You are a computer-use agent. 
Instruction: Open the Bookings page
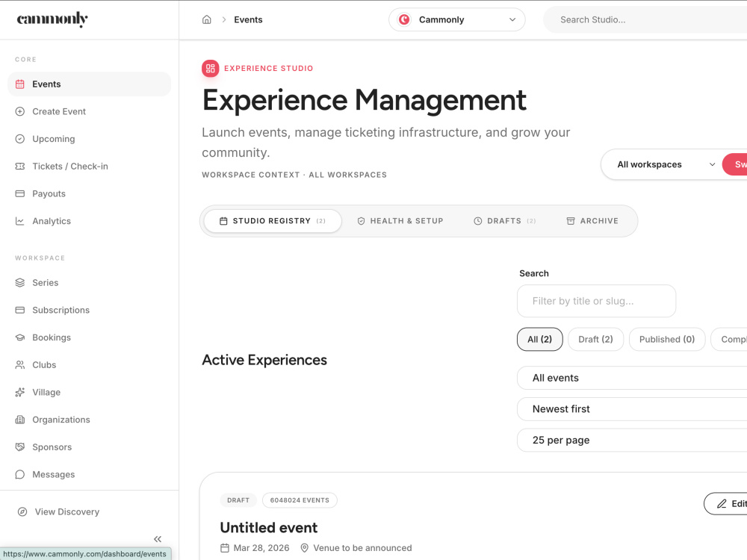(89, 337)
